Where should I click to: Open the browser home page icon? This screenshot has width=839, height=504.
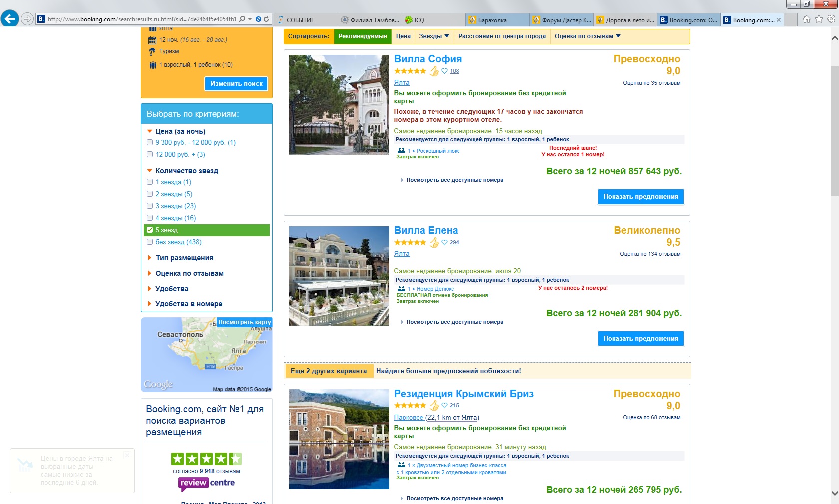(x=806, y=19)
